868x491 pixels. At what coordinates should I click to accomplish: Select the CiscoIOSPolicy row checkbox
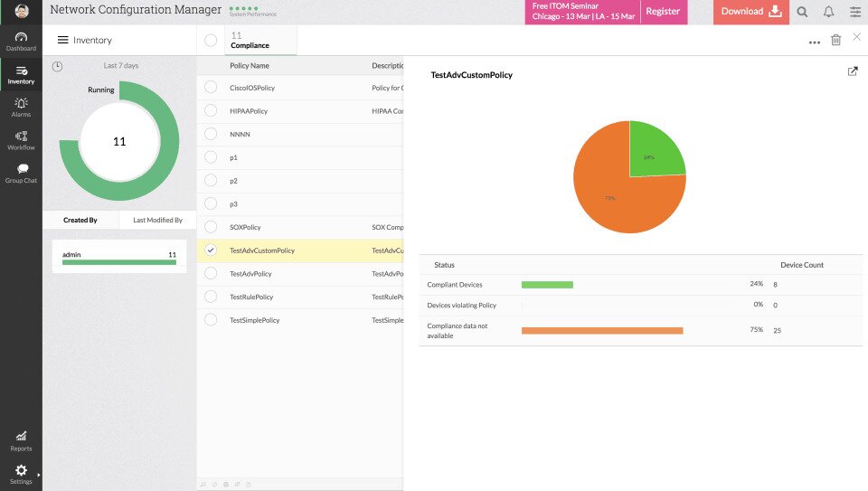(211, 88)
